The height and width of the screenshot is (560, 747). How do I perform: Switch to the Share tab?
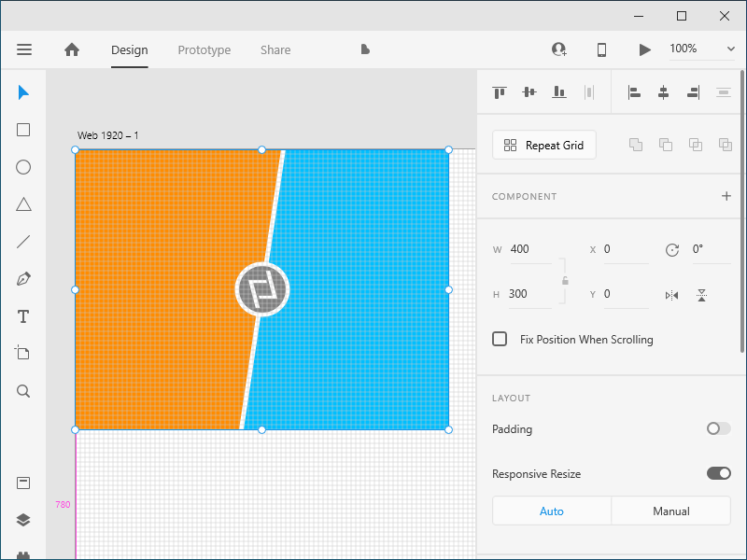[275, 50]
